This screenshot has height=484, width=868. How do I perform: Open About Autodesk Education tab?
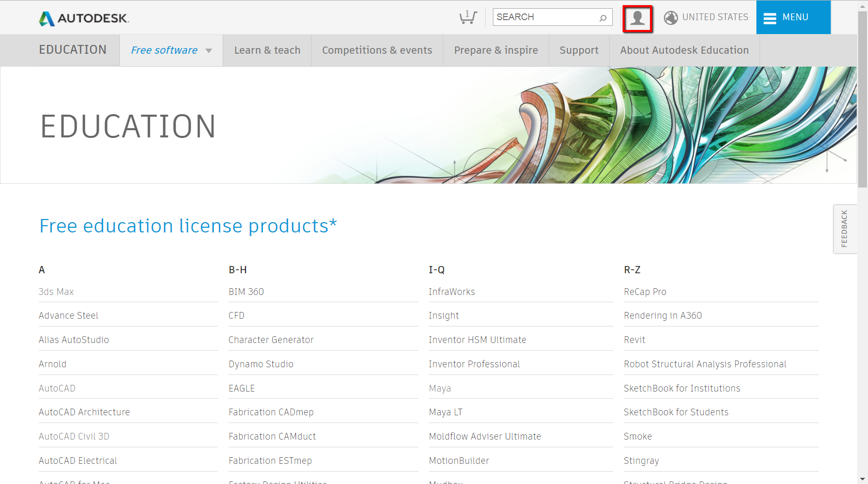[685, 50]
